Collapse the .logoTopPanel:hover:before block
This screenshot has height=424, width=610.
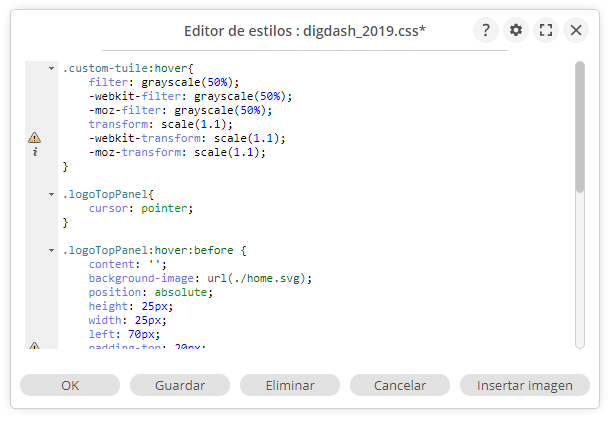coord(51,250)
